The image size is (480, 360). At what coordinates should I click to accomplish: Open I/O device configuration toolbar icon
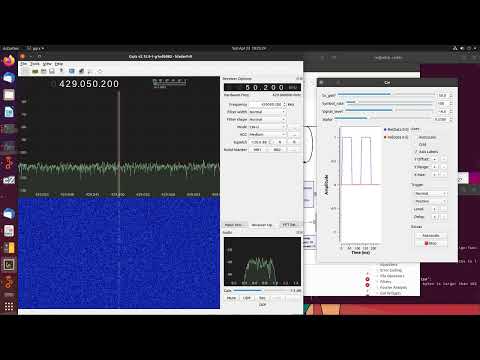(x=35, y=71)
